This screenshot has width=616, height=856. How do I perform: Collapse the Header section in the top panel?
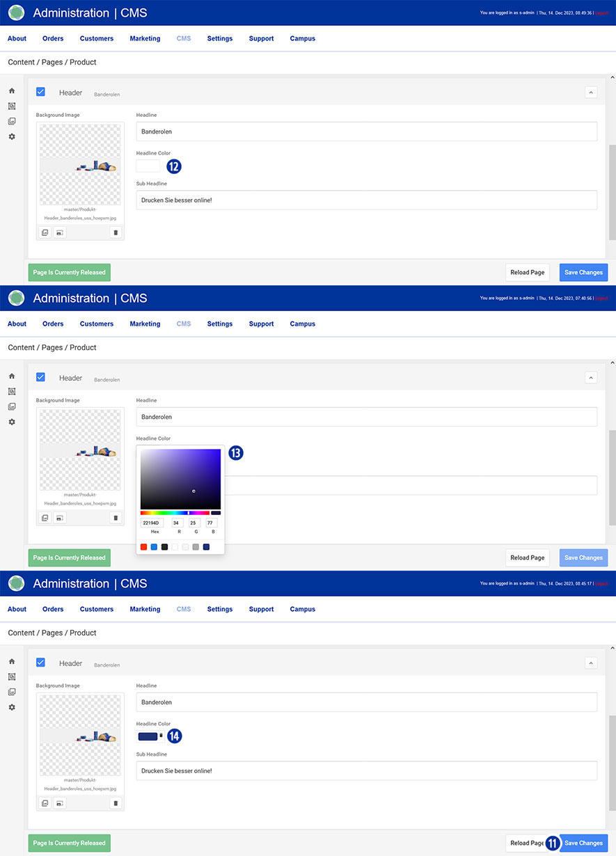(591, 92)
